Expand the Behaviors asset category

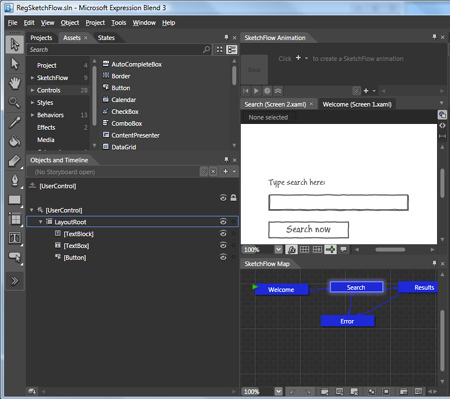[x=32, y=115]
